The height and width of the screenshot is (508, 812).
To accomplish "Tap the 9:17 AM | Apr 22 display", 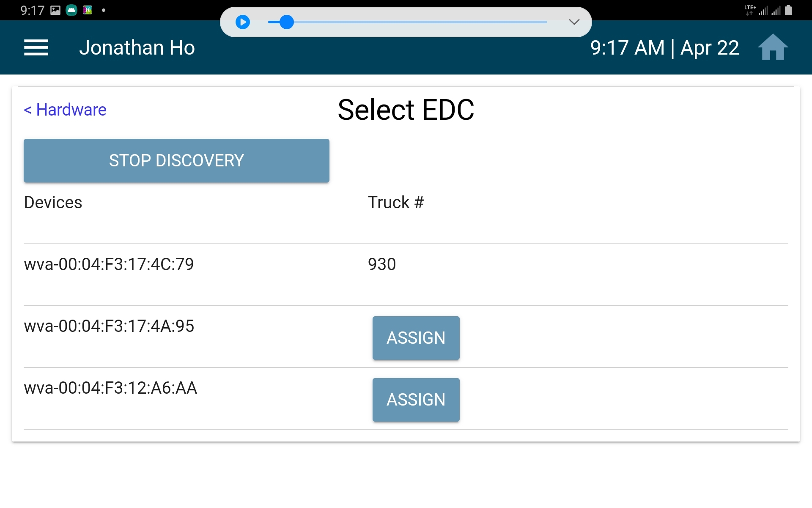I will click(664, 47).
